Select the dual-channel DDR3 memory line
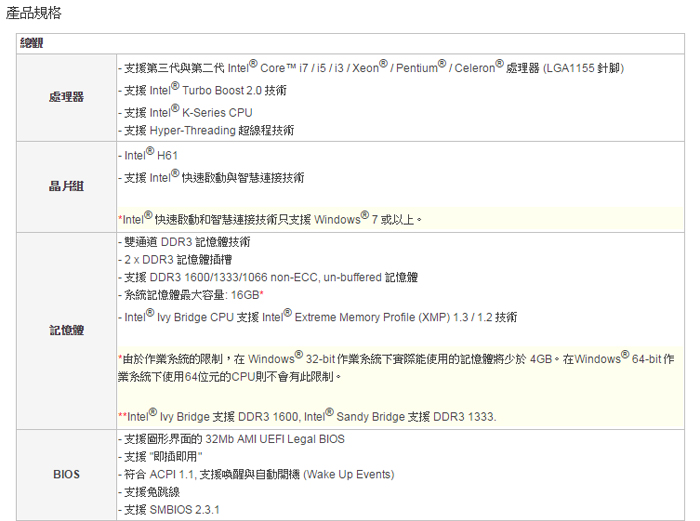 pos(184,242)
